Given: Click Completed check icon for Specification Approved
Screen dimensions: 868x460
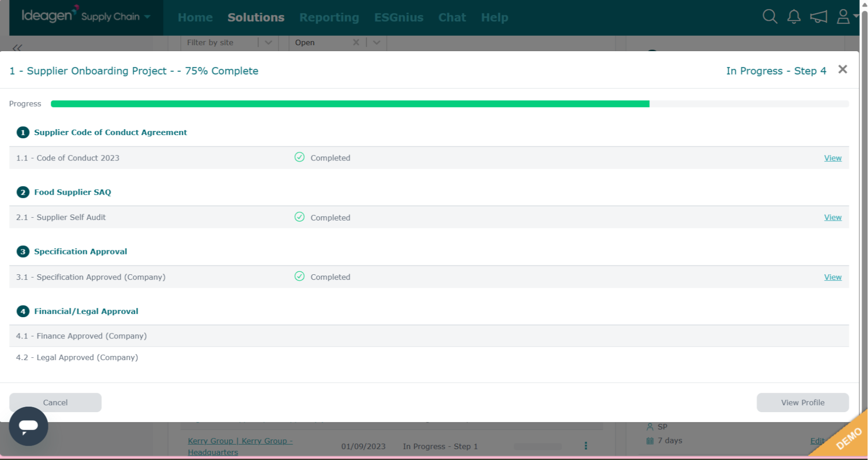Looking at the screenshot, I should coord(299,276).
